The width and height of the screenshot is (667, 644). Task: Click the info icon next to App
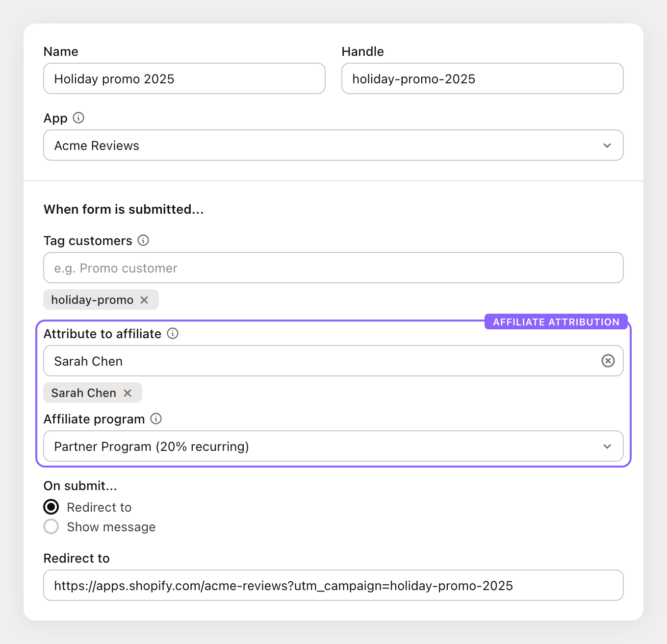click(x=79, y=118)
